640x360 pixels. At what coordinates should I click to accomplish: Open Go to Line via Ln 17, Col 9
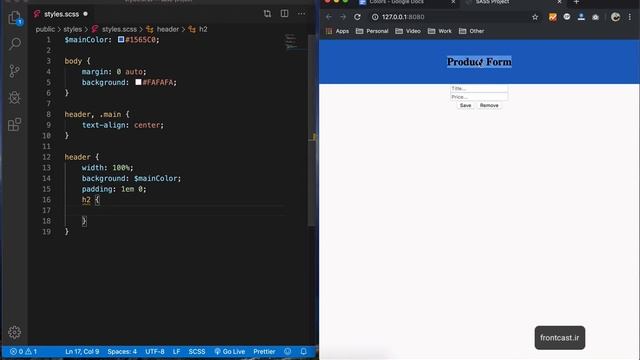[x=82, y=351]
